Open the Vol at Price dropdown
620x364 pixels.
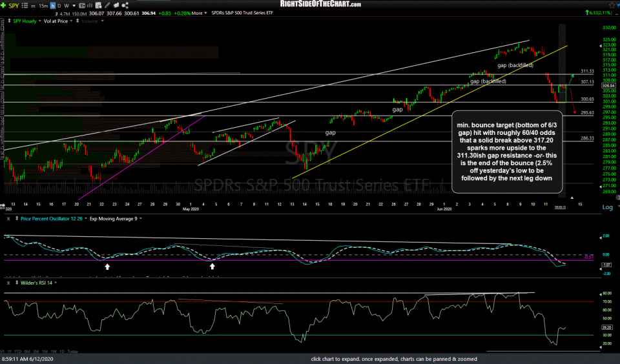click(x=71, y=21)
